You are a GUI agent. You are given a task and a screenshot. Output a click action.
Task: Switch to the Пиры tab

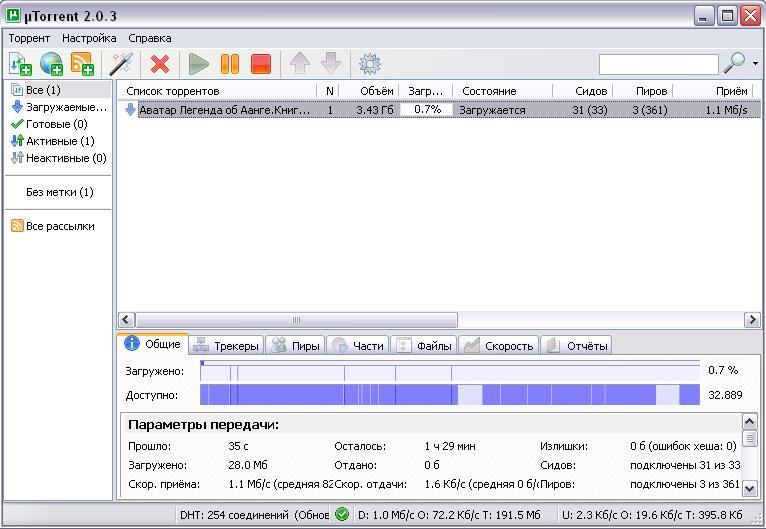[295, 346]
